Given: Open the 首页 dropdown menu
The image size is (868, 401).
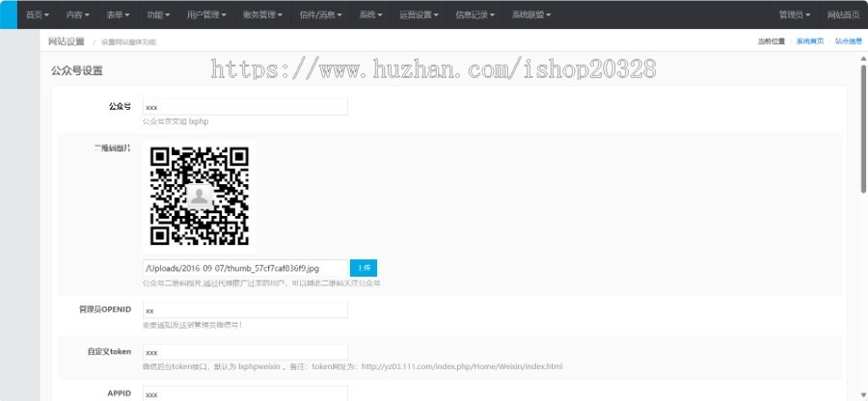Looking at the screenshot, I should (x=38, y=14).
